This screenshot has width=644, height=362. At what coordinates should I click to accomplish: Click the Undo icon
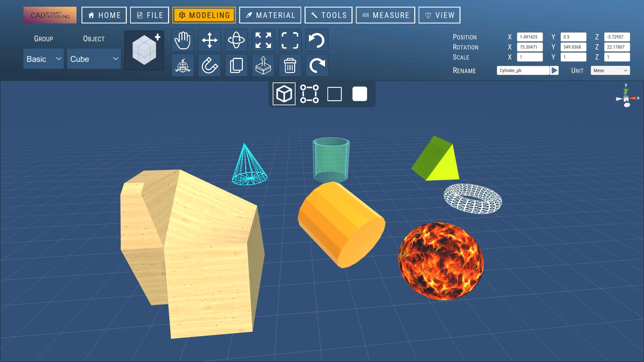[x=317, y=40]
